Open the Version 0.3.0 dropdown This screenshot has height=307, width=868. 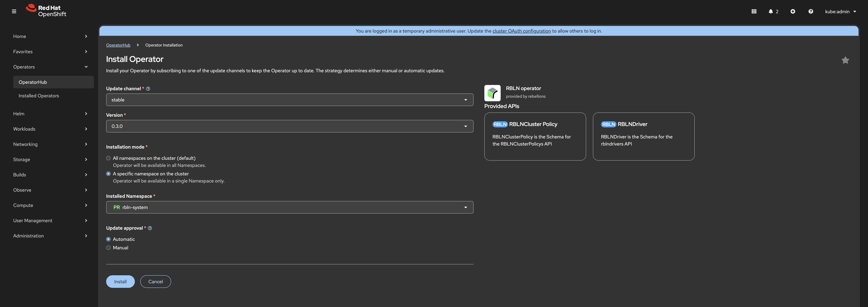click(290, 126)
